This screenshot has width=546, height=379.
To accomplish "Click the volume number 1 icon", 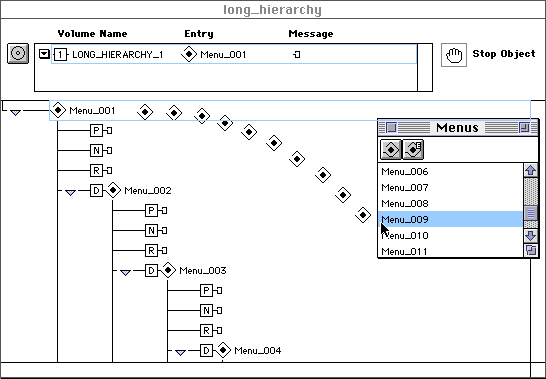I will coord(60,55).
